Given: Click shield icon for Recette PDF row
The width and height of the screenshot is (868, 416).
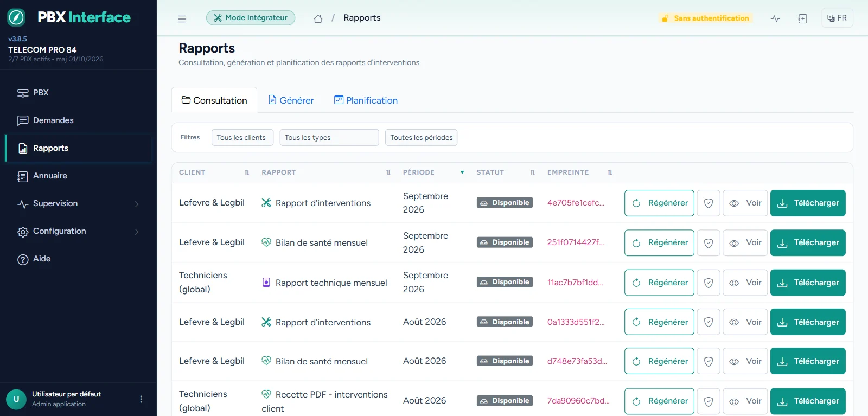Looking at the screenshot, I should point(709,401).
